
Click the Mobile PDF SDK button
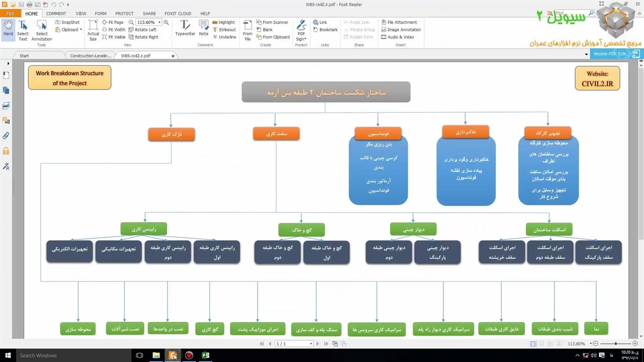coord(610,54)
